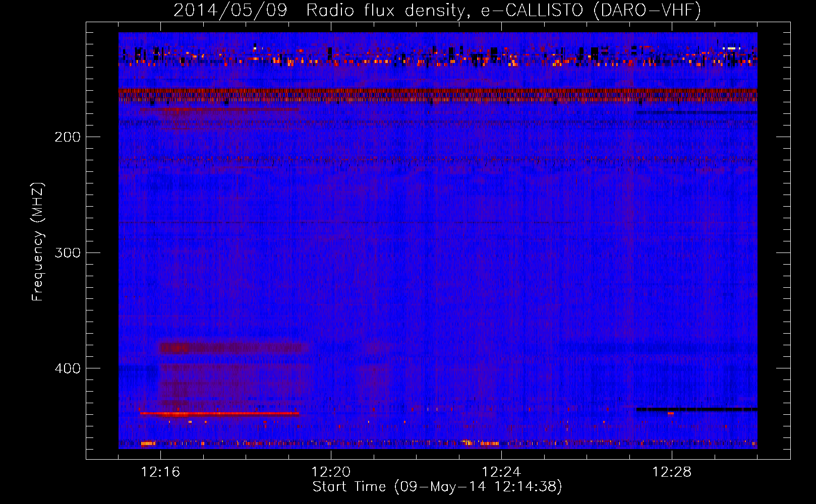Click the 12:16 time tick label
The image size is (816, 504).
(x=160, y=472)
